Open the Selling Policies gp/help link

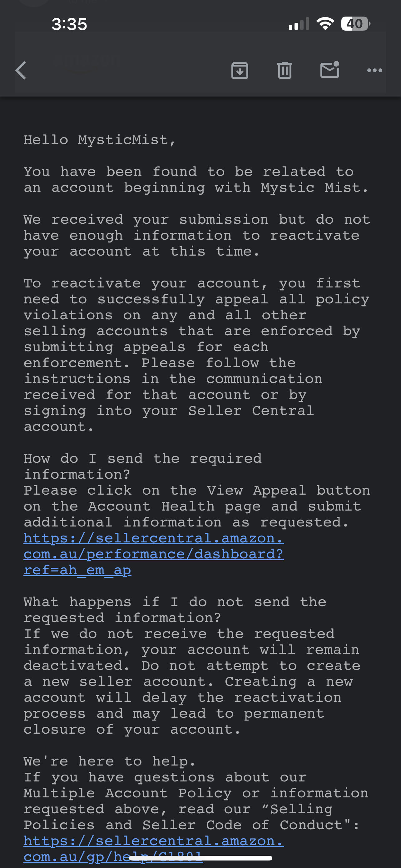click(x=154, y=848)
